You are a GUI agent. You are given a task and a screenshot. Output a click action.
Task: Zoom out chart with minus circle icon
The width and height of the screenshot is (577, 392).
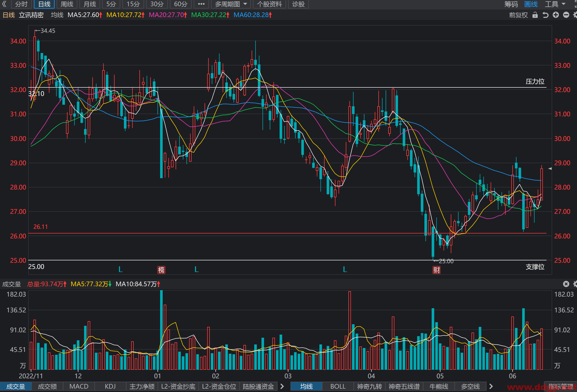tap(566, 15)
